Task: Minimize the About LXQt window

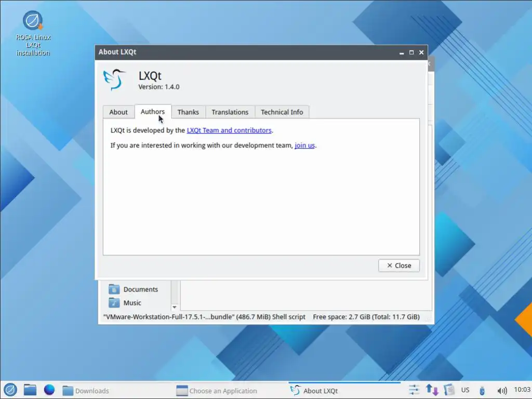Action: pyautogui.click(x=402, y=52)
